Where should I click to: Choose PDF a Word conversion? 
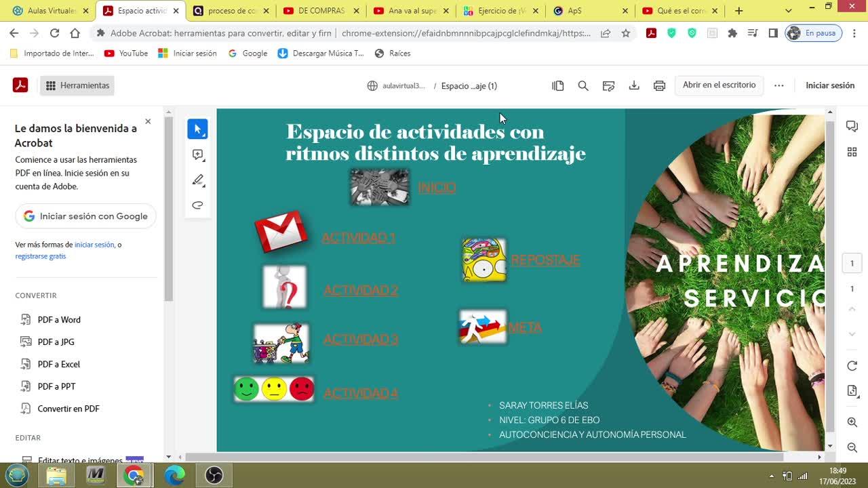point(59,320)
